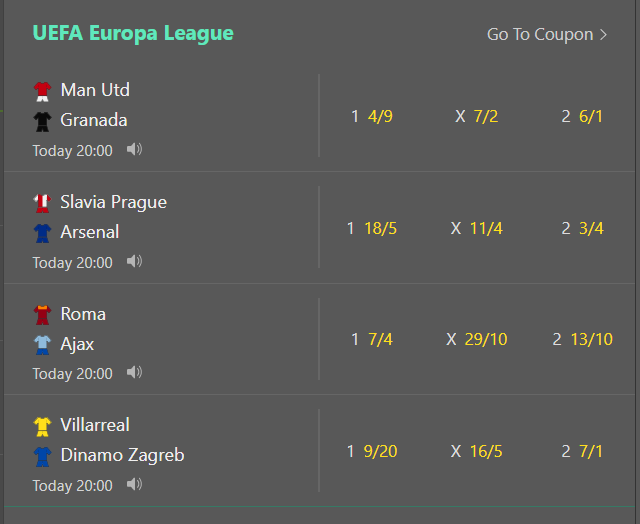Click the Villarreal yellow kit icon
This screenshot has height=524, width=640.
[42, 426]
